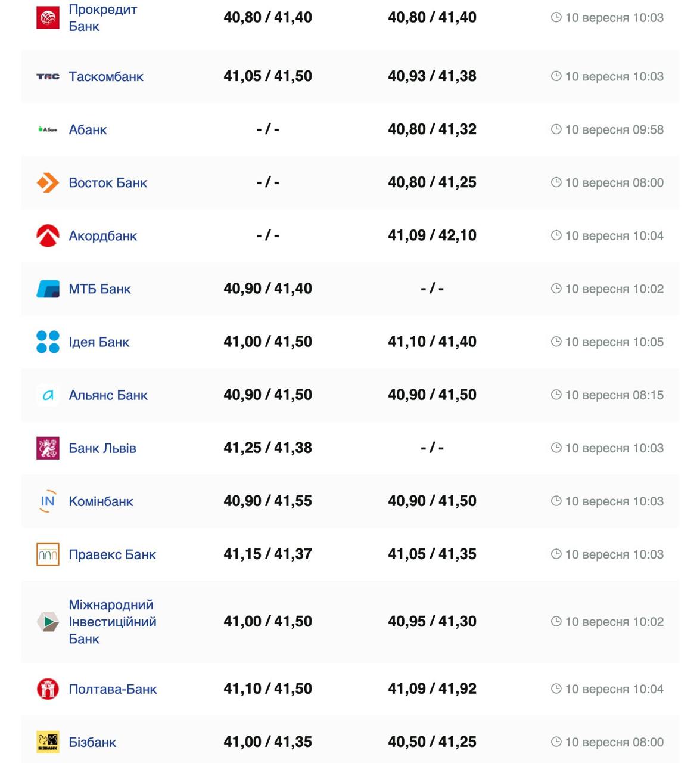The height and width of the screenshot is (763, 700).
Task: Open the Комінбанк bank link
Action: tap(101, 501)
